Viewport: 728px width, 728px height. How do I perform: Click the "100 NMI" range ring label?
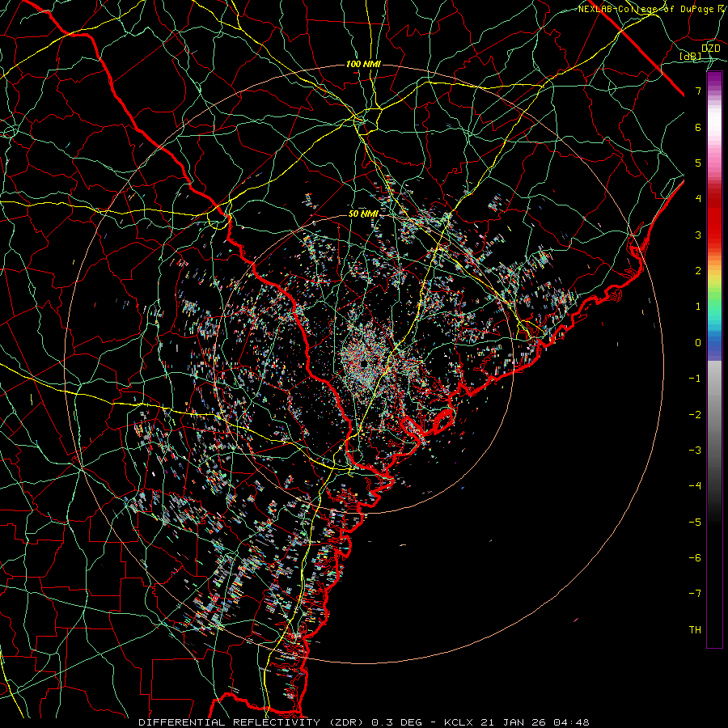pyautogui.click(x=363, y=64)
